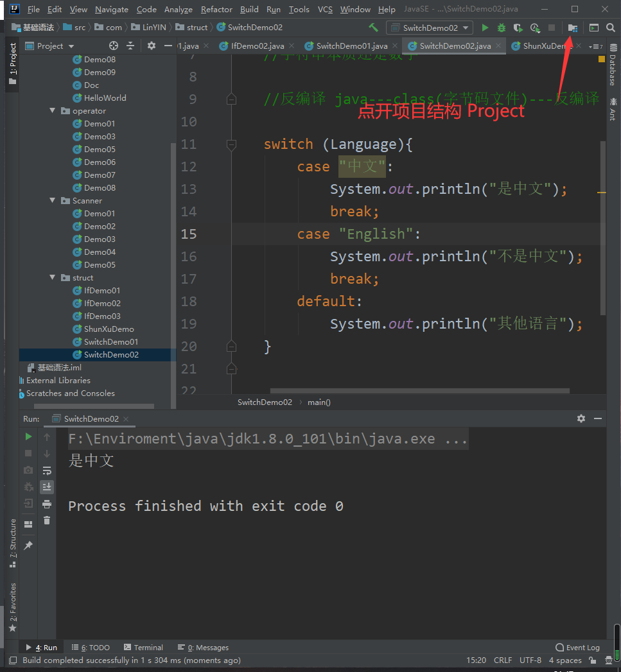Open External Libraries node
Image resolution: width=621 pixels, height=672 pixels.
(x=58, y=381)
